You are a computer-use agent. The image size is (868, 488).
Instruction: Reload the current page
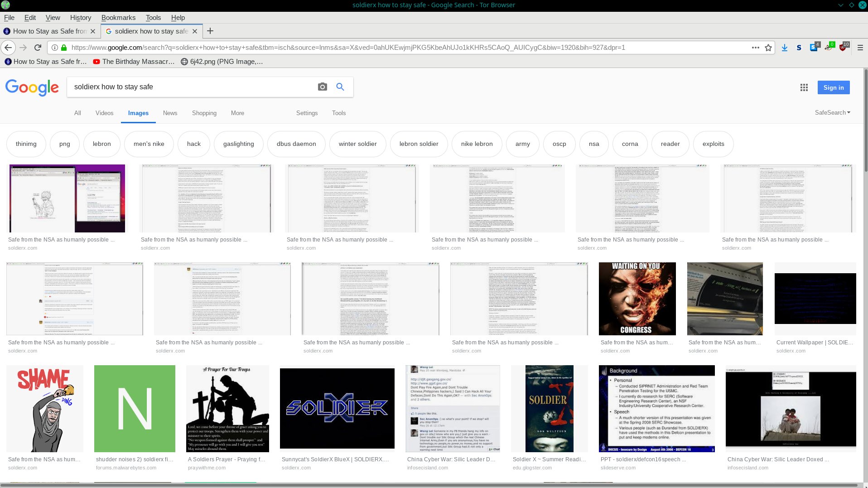38,48
